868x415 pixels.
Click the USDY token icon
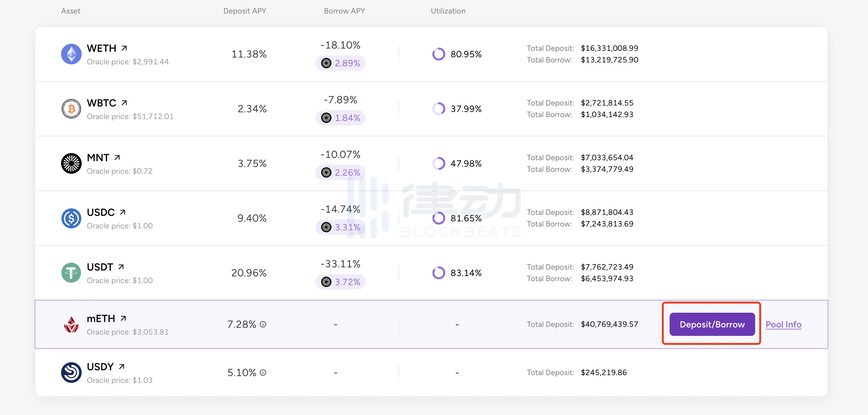pyautogui.click(x=71, y=373)
